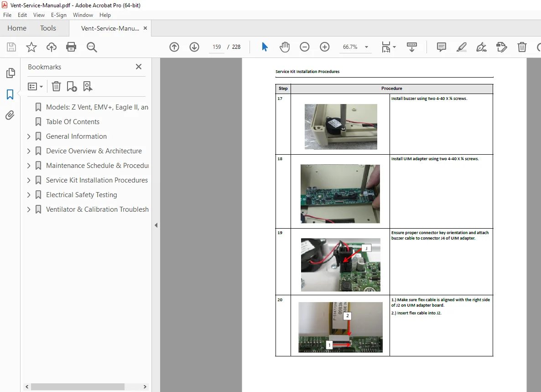Viewport: 541px width, 392px height.
Task: Expand Electrical Safety Testing bookmark
Action: pyautogui.click(x=29, y=195)
